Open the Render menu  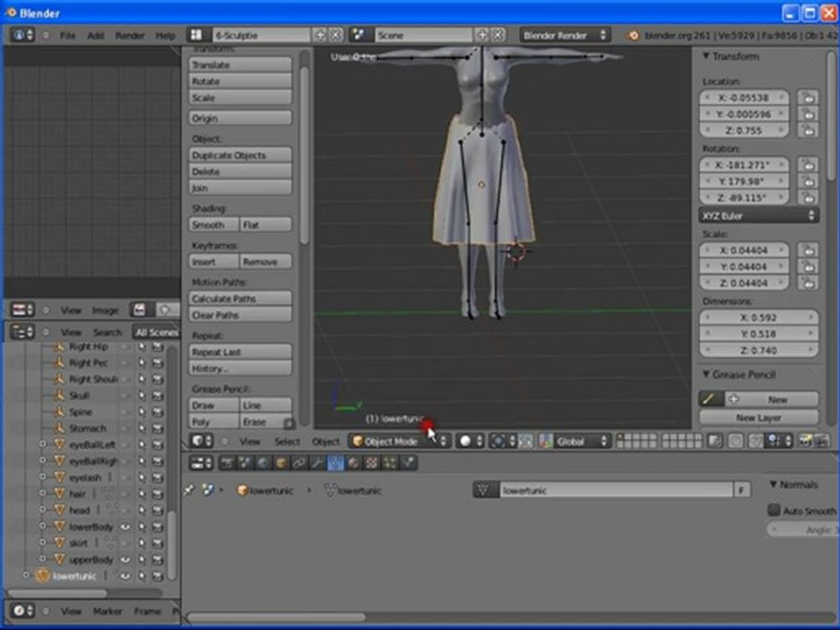point(129,35)
